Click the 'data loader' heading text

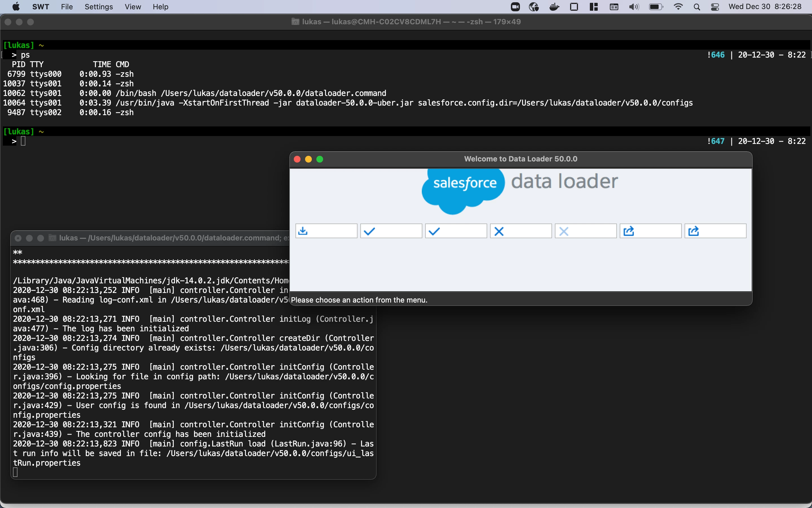coord(564,181)
